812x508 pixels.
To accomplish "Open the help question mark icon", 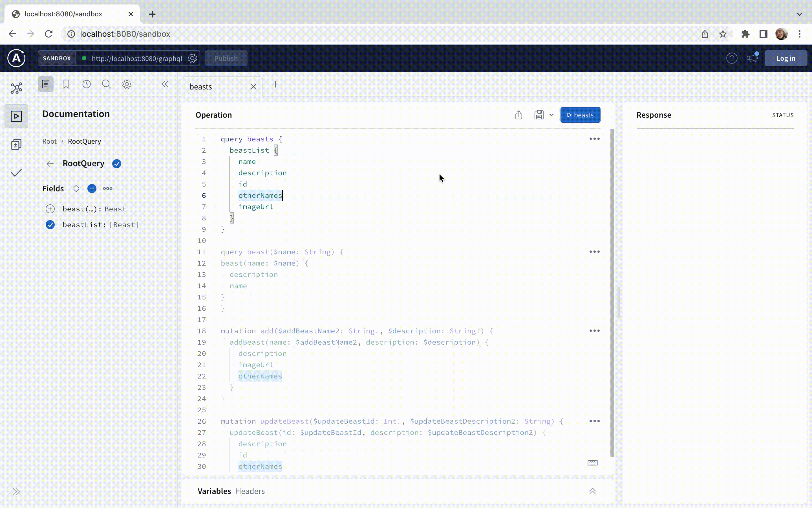I will (732, 58).
